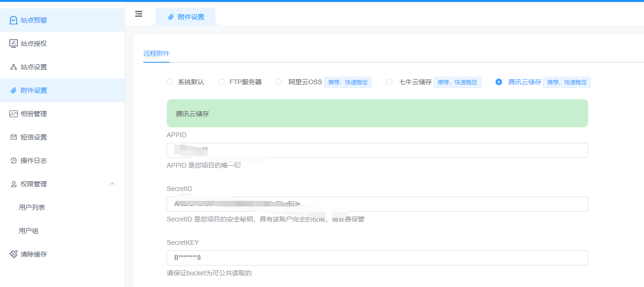Open the 用户列表 submenu item
This screenshot has width=644, height=287.
[x=62, y=207]
